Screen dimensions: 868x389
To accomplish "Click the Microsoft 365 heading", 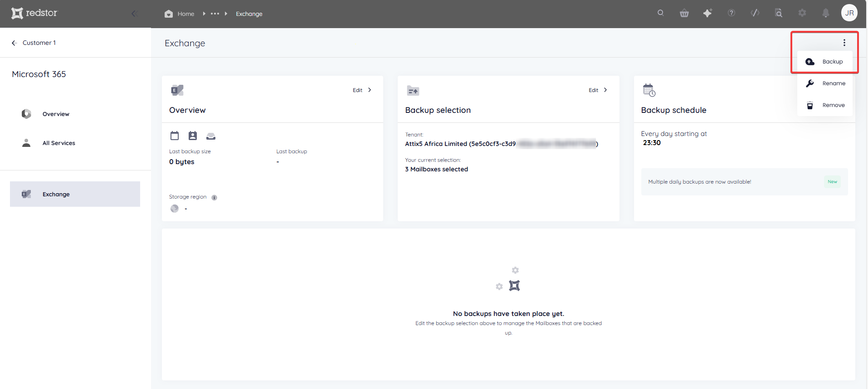I will coord(39,74).
